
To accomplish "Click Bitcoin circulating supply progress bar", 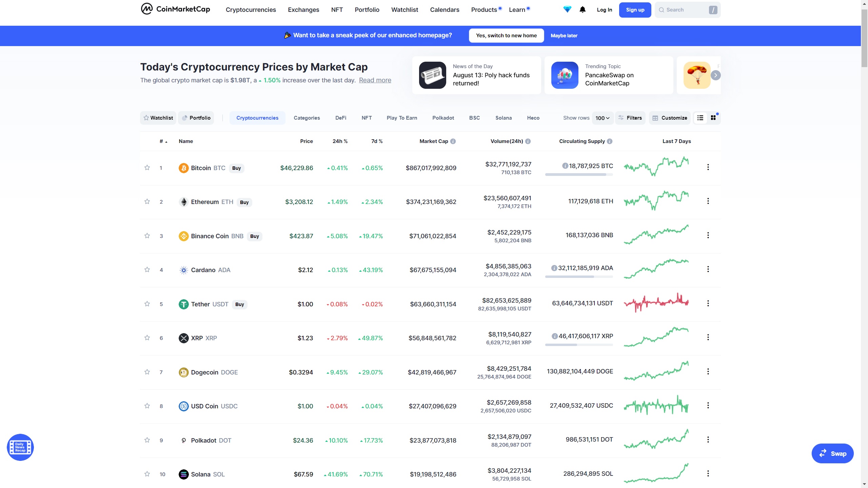I will (x=579, y=175).
